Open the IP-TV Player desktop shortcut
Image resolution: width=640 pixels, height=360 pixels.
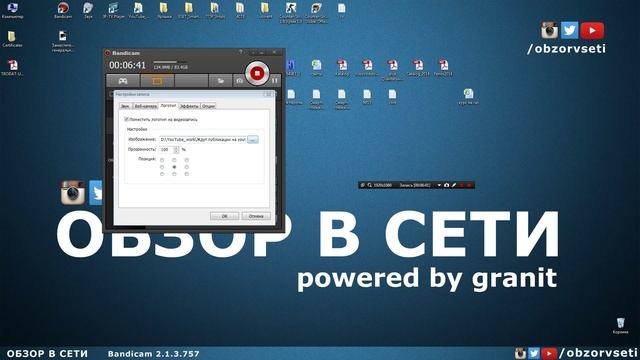click(113, 10)
